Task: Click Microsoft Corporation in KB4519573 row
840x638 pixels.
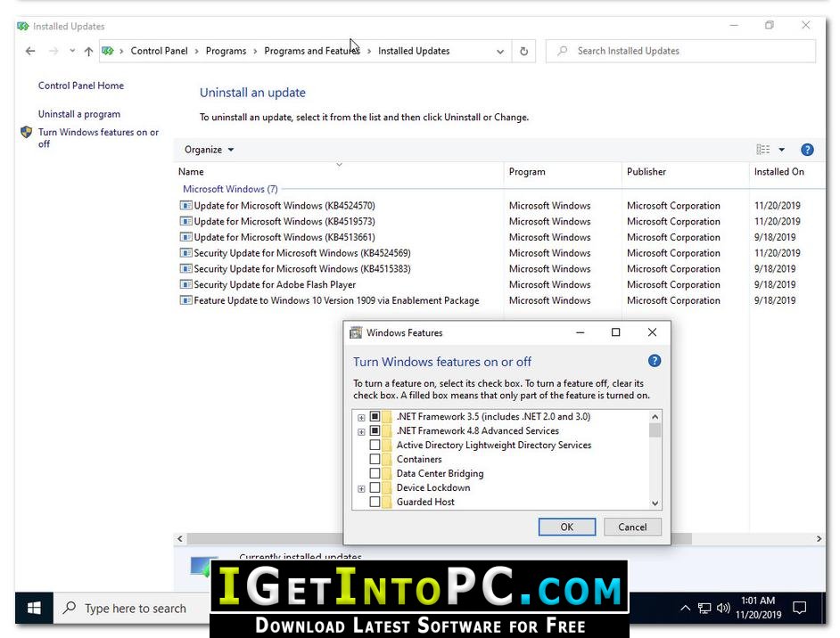Action: pos(673,221)
